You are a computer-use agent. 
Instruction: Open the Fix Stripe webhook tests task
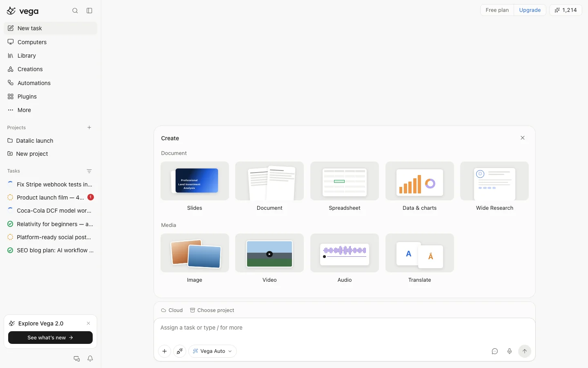[51, 184]
